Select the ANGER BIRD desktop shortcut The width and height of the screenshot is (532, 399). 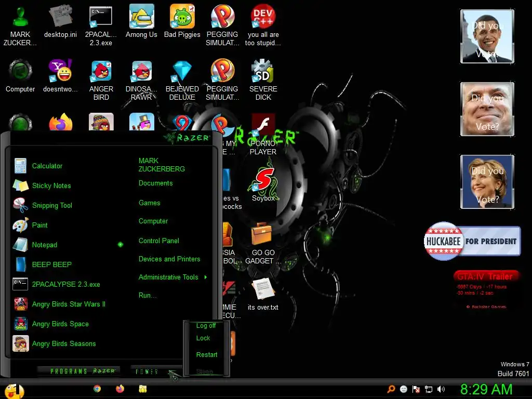101,80
